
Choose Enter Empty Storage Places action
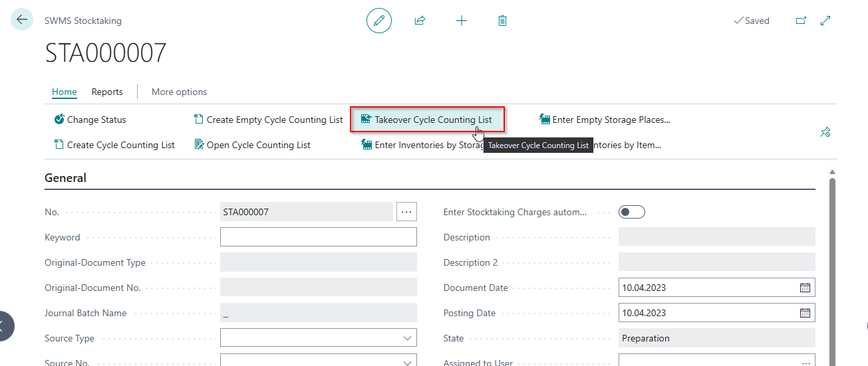pyautogui.click(x=605, y=120)
